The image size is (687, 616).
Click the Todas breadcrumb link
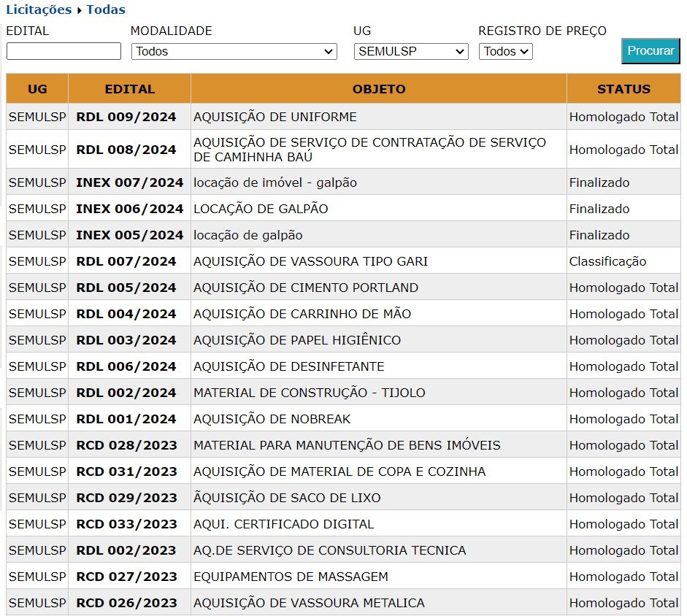[106, 9]
